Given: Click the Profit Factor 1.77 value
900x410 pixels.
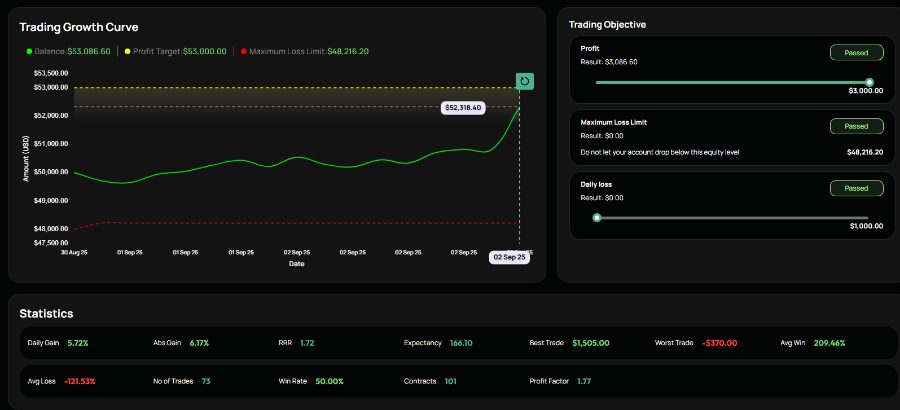Looking at the screenshot, I should pyautogui.click(x=584, y=381).
